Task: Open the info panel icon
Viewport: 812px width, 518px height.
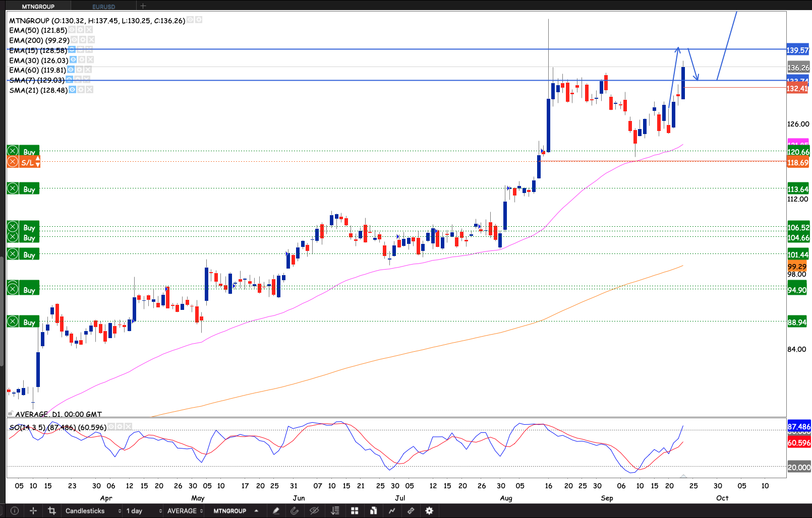Action: pyautogui.click(x=15, y=510)
